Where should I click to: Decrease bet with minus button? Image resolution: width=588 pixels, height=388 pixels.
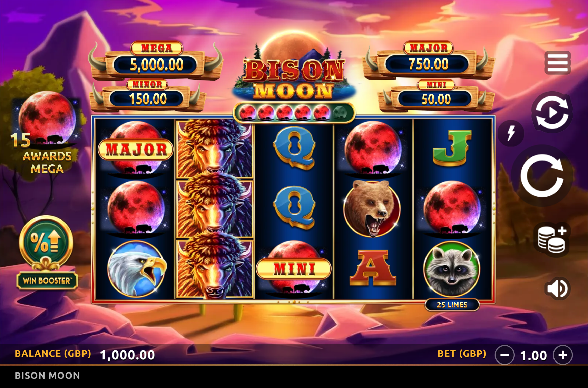point(504,355)
